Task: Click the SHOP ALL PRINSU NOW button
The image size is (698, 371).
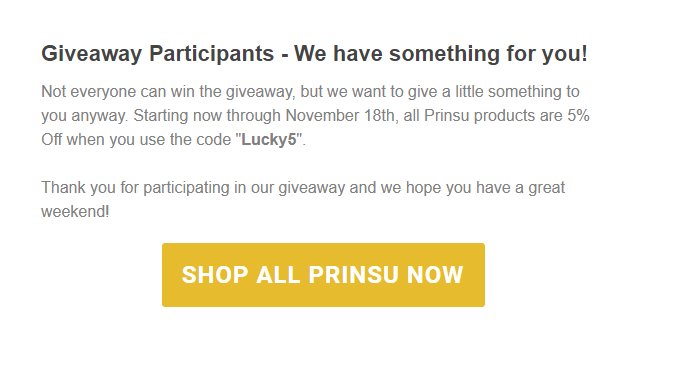Action: [323, 275]
